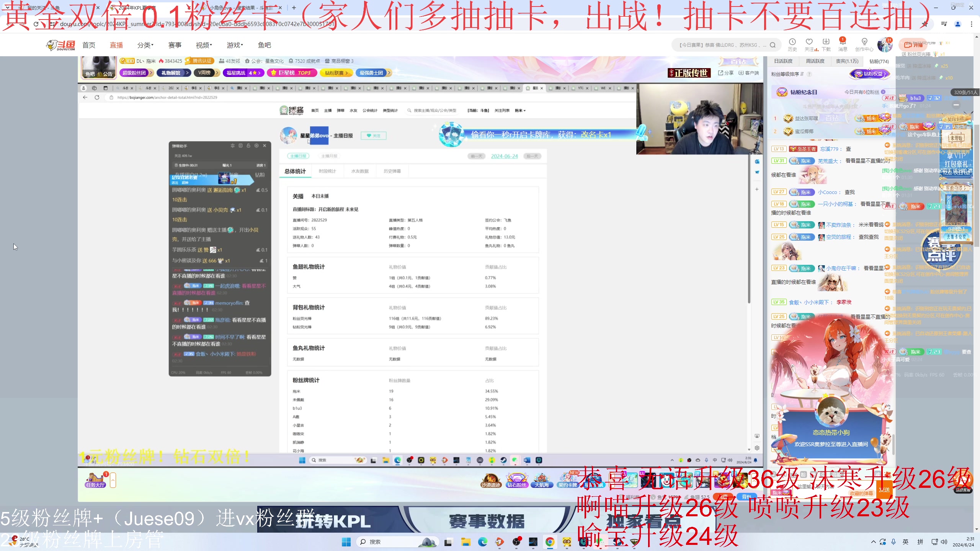
Task: Switch to 周活跃度 tab
Action: point(815,61)
